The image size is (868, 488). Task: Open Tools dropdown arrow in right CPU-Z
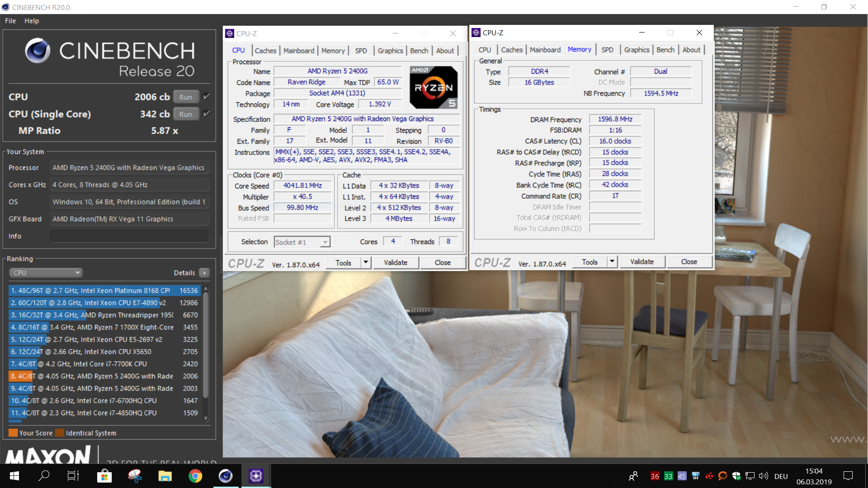point(612,262)
